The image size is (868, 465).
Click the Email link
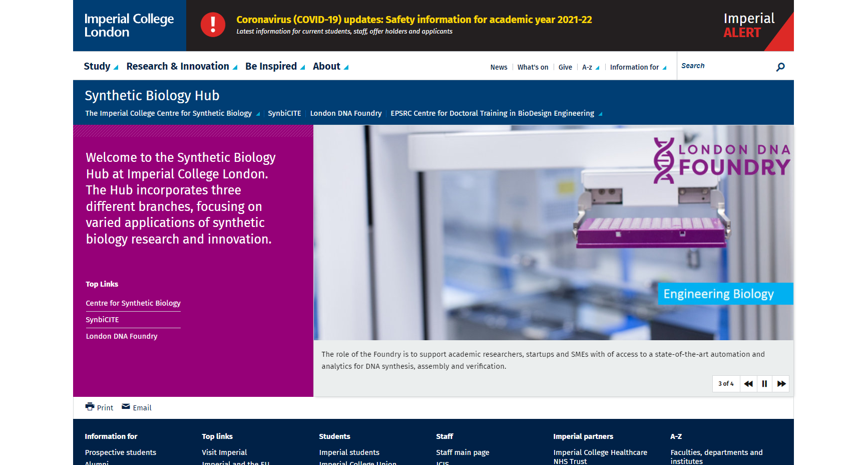[x=142, y=408]
